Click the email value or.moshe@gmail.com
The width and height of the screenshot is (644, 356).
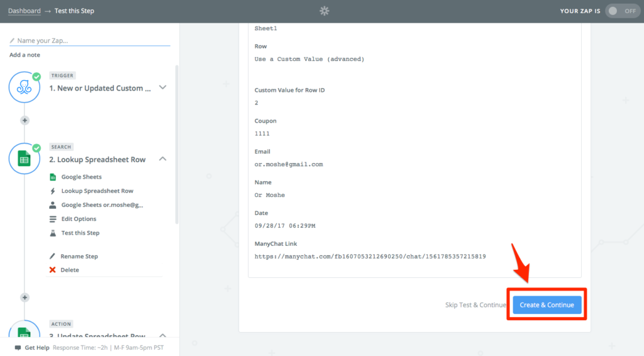[x=289, y=164]
